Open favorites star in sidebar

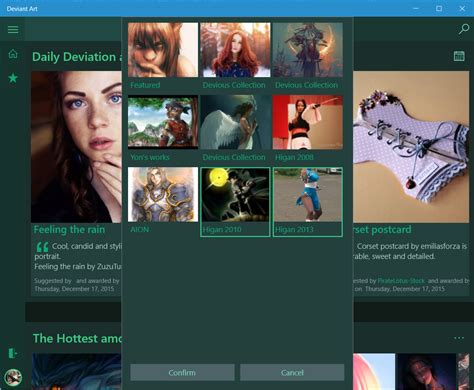(13, 78)
